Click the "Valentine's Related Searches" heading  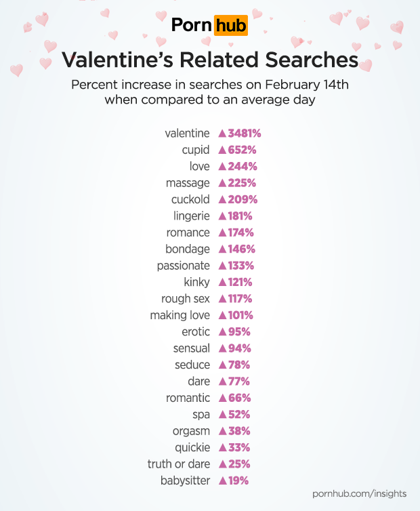pyautogui.click(x=210, y=60)
